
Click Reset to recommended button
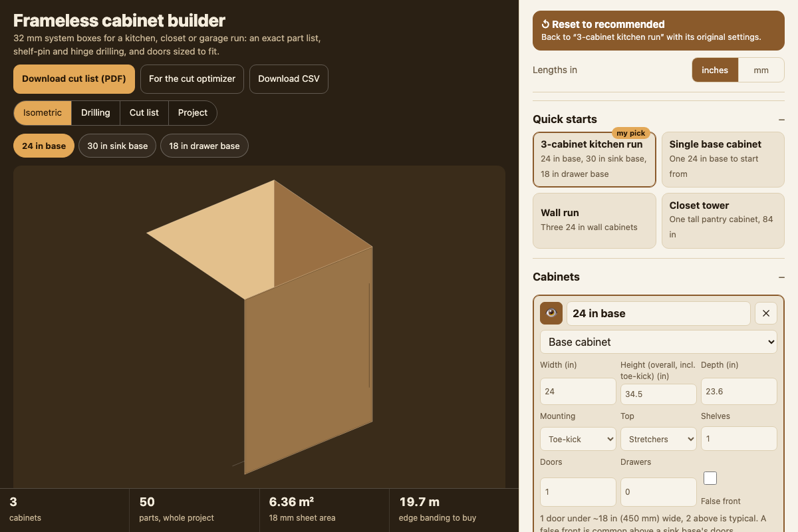click(658, 31)
